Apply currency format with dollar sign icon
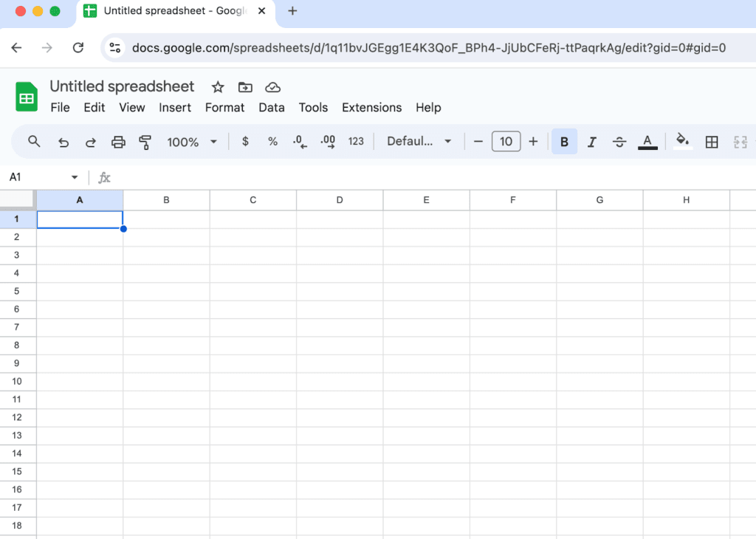756x539 pixels. [x=244, y=141]
